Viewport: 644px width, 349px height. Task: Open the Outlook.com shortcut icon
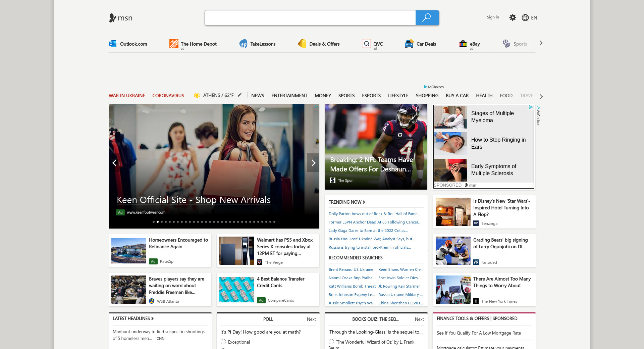click(x=113, y=44)
